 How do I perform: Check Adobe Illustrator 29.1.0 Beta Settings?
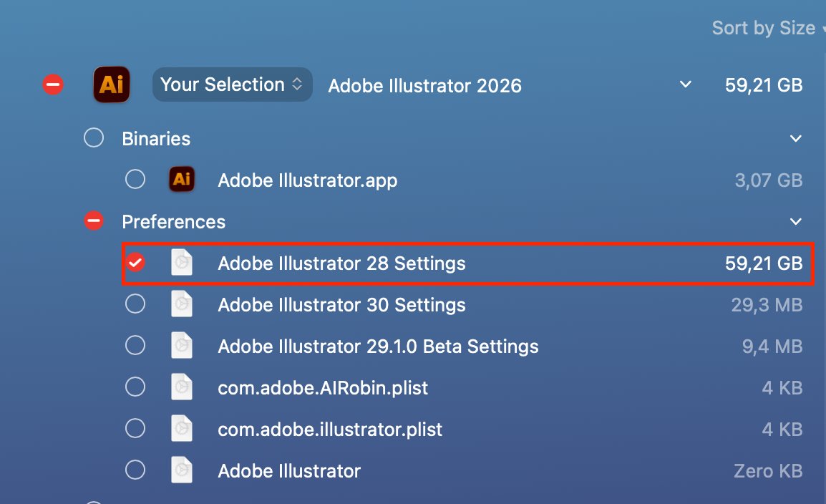tap(135, 346)
